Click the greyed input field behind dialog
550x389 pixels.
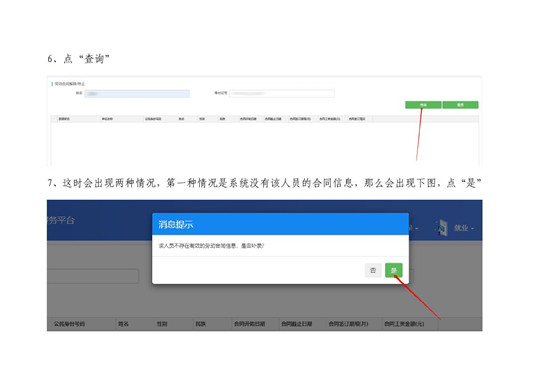(93, 276)
